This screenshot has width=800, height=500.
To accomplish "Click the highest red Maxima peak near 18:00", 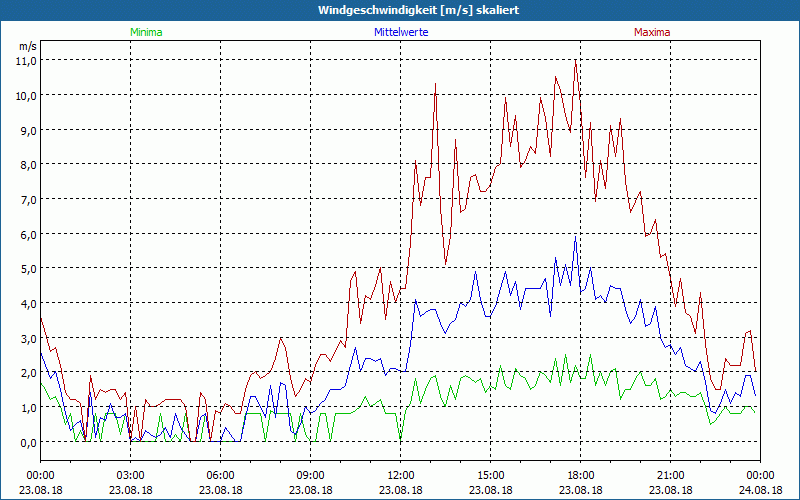I will coord(576,62).
